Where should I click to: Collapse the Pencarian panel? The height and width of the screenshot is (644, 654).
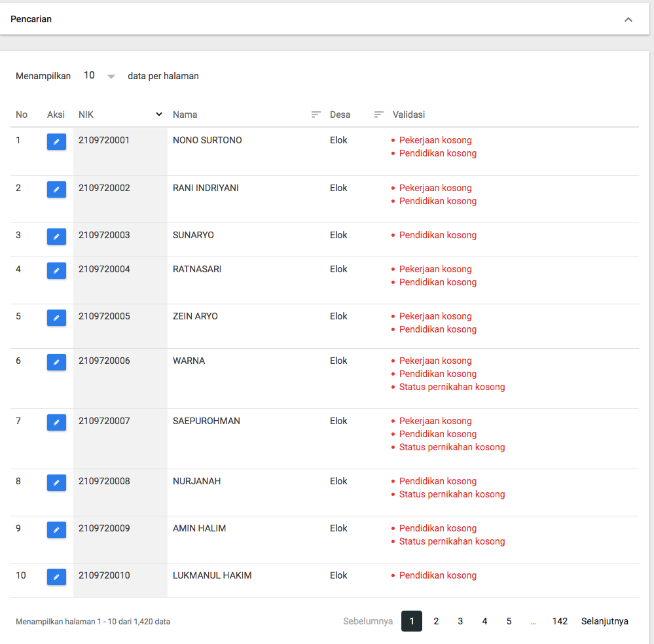coord(628,19)
